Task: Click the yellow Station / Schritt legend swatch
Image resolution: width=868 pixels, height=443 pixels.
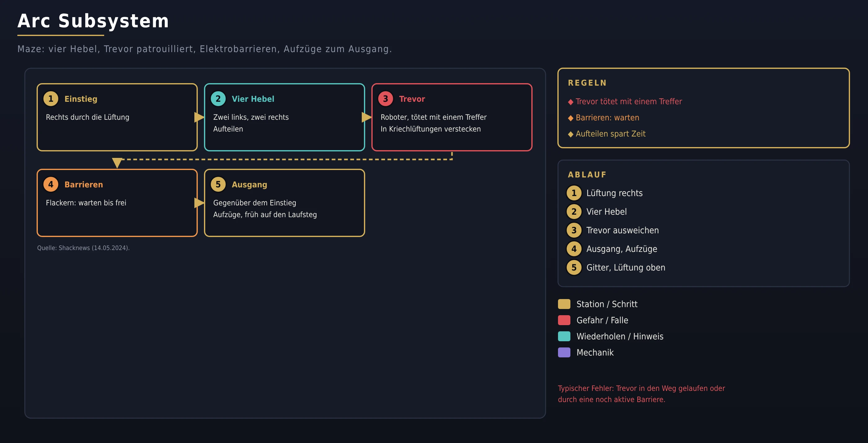Action: coord(564,304)
